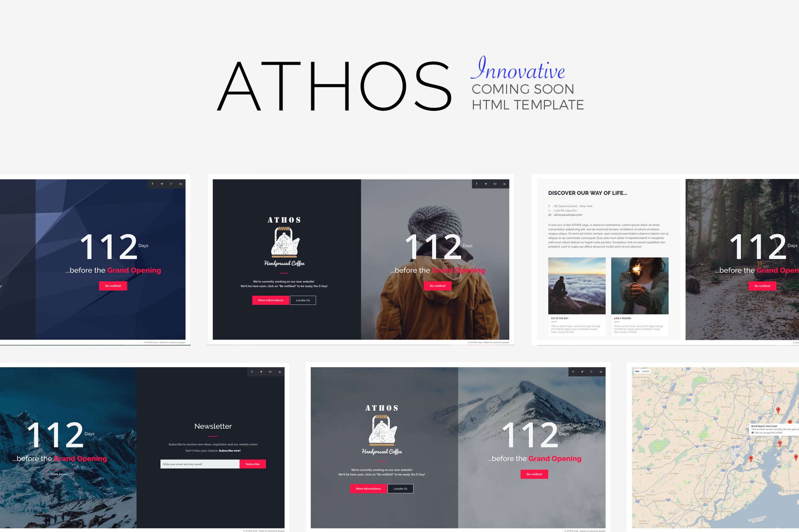Tap Google+ icon in snowy mountain preview
The height and width of the screenshot is (532, 799).
click(592, 372)
